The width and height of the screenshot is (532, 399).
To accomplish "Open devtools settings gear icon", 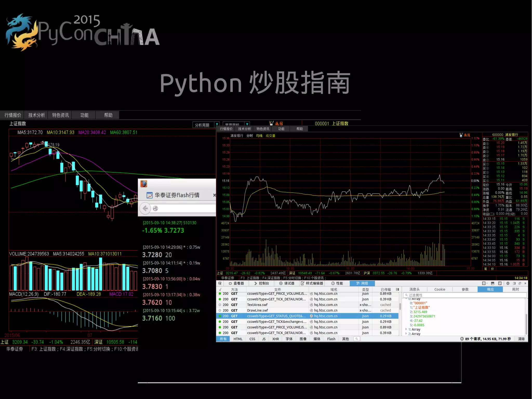I will tap(508, 283).
